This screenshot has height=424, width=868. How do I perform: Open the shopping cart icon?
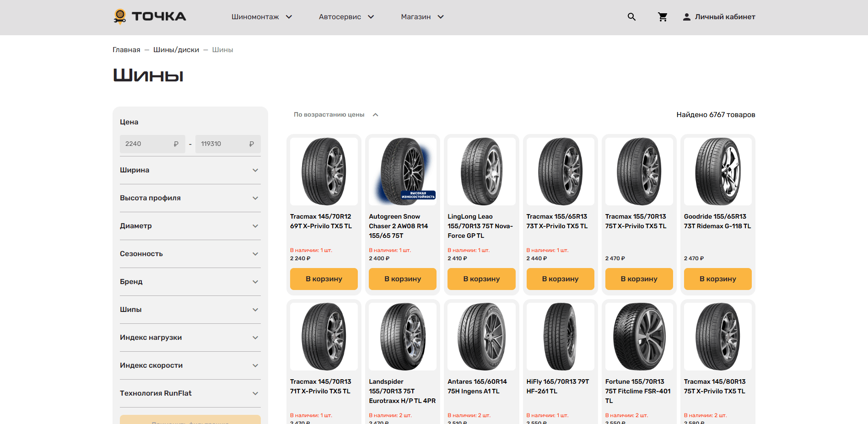(x=662, y=17)
